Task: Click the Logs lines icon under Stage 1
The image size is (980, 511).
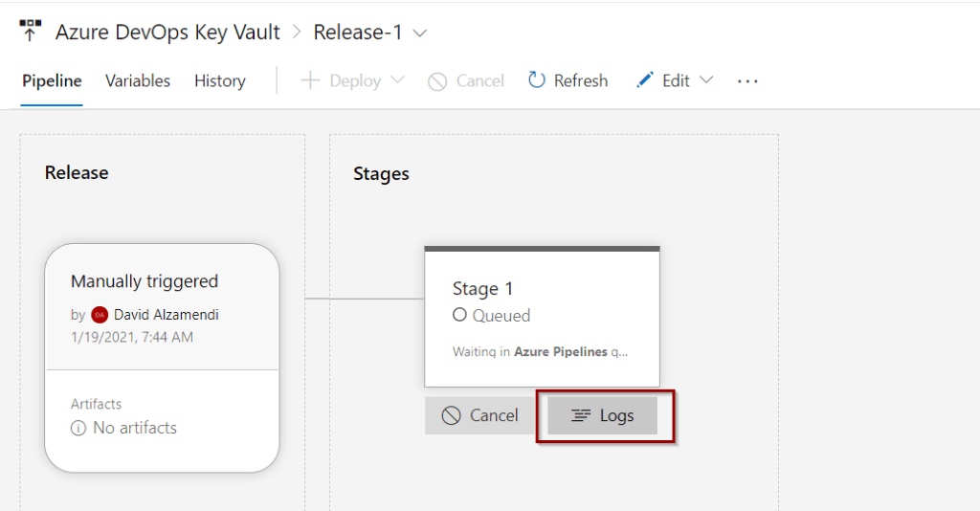Action: pos(581,415)
